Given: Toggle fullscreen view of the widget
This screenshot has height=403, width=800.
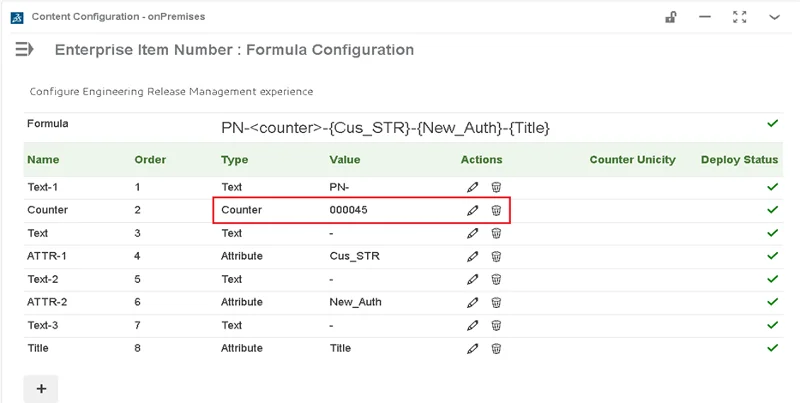Looking at the screenshot, I should coord(740,17).
